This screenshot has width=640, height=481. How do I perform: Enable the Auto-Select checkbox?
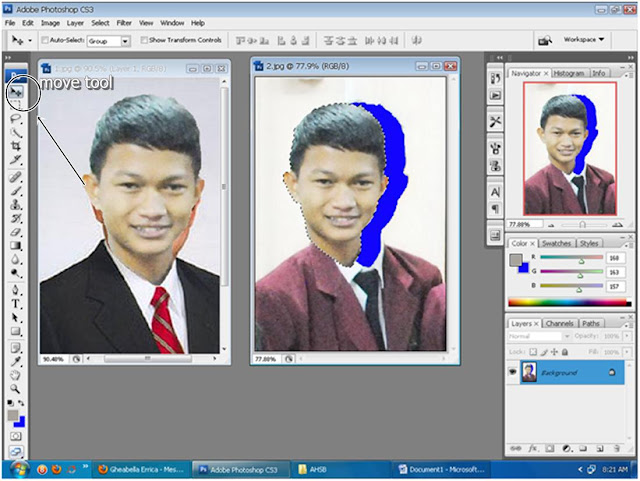pyautogui.click(x=45, y=40)
